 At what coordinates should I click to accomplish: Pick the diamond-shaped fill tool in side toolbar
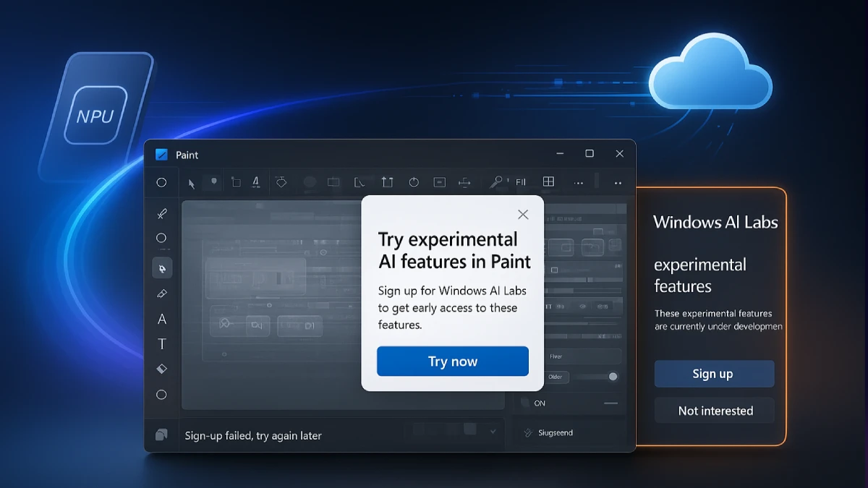(162, 369)
